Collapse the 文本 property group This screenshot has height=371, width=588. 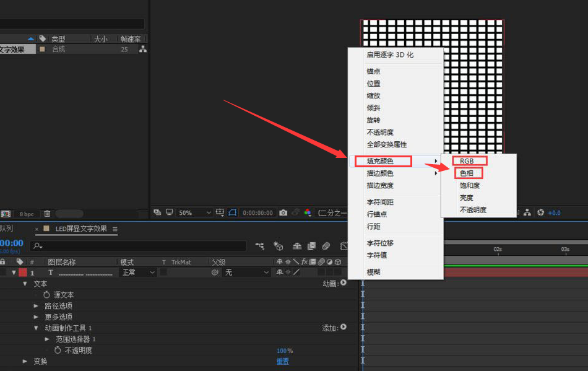pyautogui.click(x=25, y=284)
